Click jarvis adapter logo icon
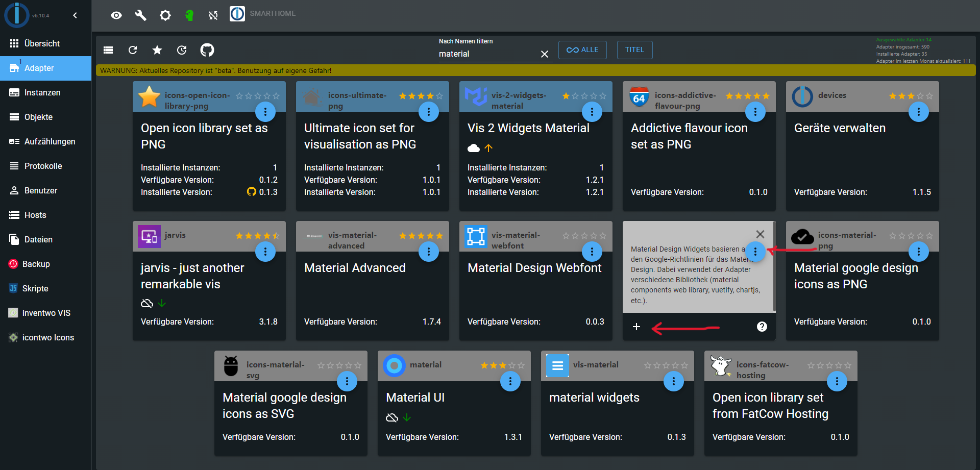Image resolution: width=980 pixels, height=470 pixels. click(x=149, y=236)
